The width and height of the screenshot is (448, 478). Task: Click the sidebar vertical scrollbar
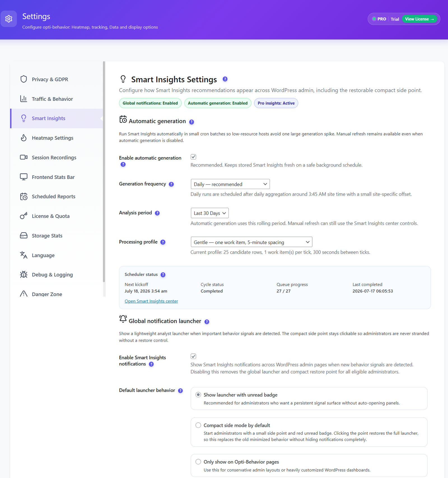coord(104,172)
